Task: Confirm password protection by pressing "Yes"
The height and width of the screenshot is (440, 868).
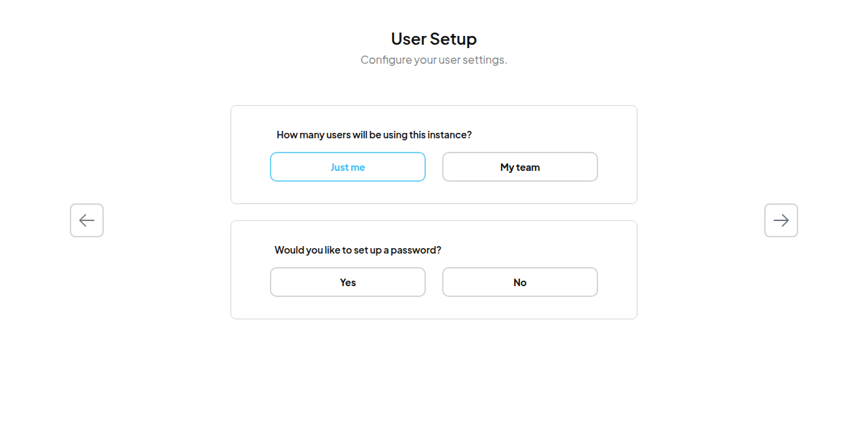Action: [x=348, y=282]
